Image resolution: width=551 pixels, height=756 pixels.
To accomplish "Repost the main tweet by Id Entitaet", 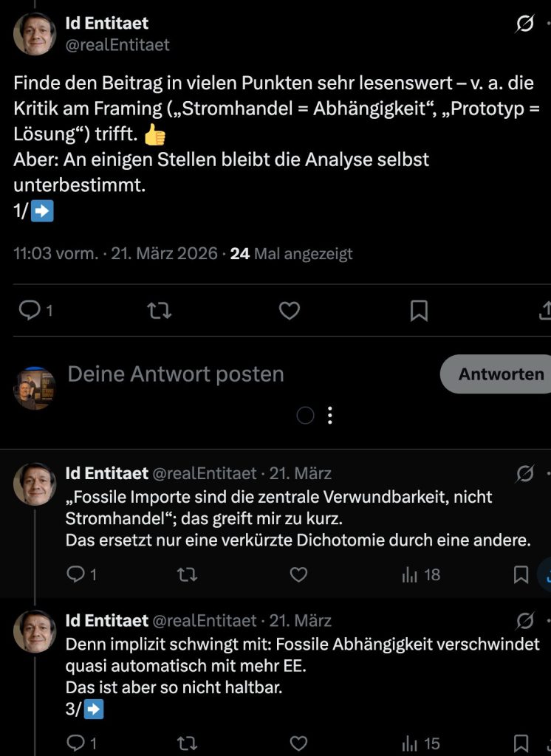I will pos(160,311).
